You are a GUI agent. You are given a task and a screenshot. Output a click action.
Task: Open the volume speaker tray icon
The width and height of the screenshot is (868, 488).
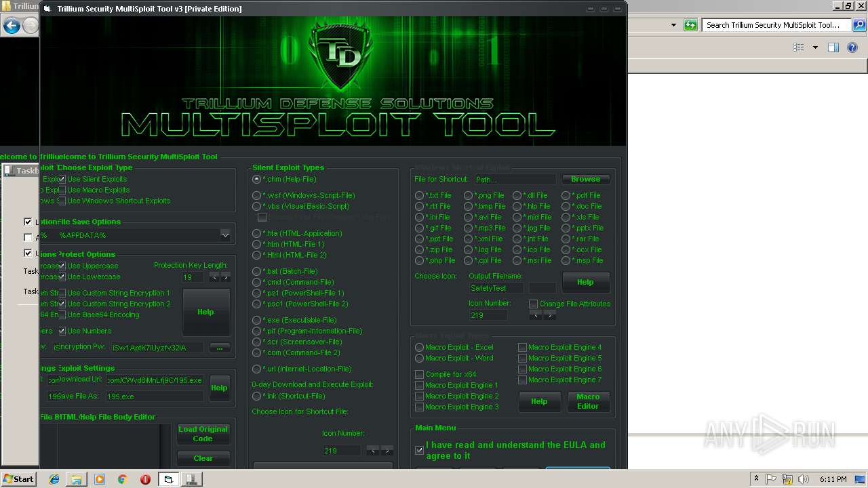pos(804,479)
